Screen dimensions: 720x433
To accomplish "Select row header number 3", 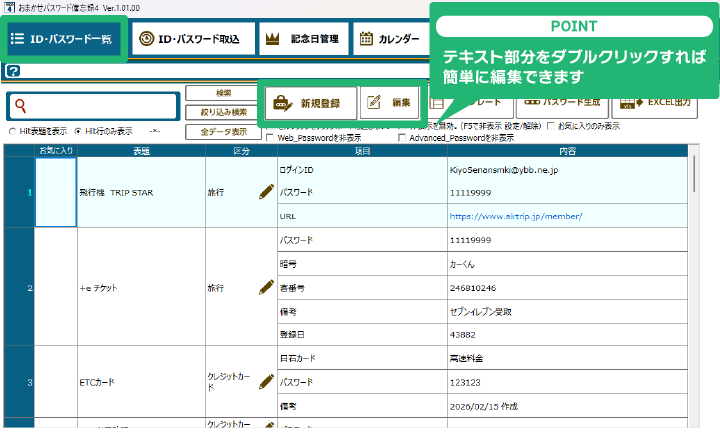I will [x=19, y=382].
